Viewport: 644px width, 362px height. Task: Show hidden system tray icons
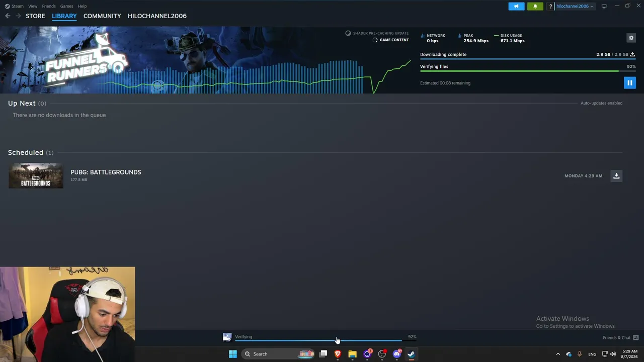click(557, 354)
